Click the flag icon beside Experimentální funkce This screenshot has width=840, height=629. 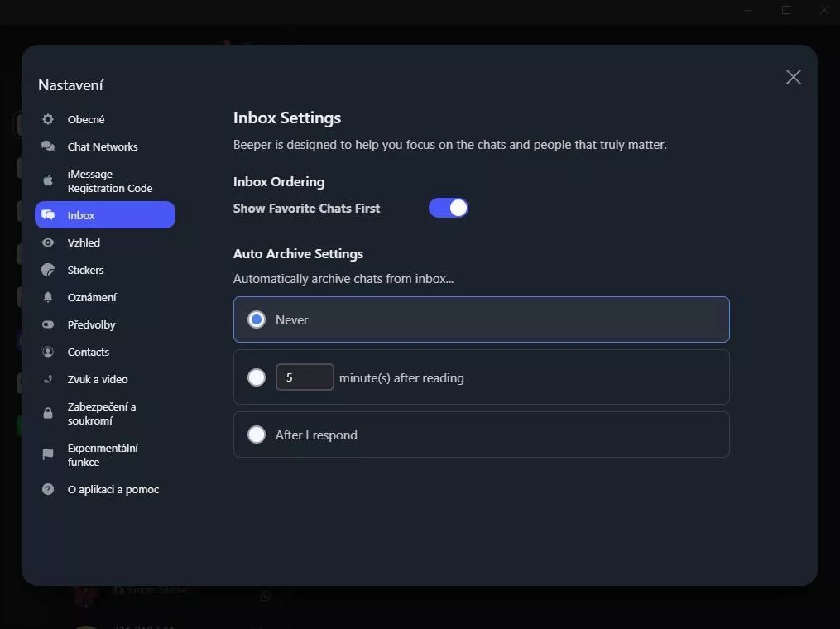(48, 454)
